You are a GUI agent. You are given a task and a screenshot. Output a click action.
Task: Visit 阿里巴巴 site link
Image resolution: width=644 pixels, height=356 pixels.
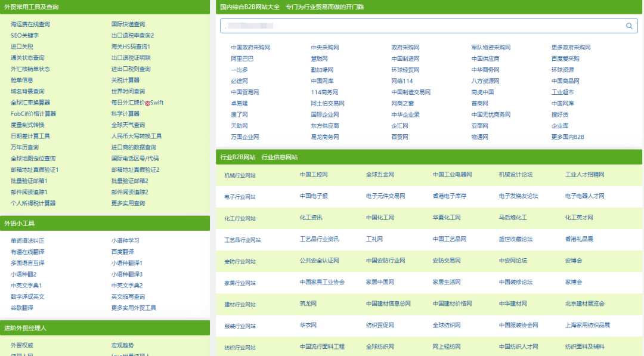(242, 58)
